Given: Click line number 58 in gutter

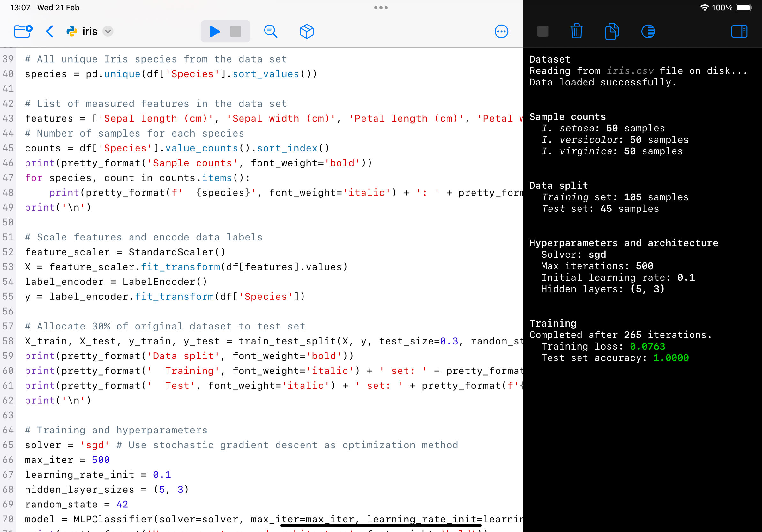Looking at the screenshot, I should tap(8, 341).
